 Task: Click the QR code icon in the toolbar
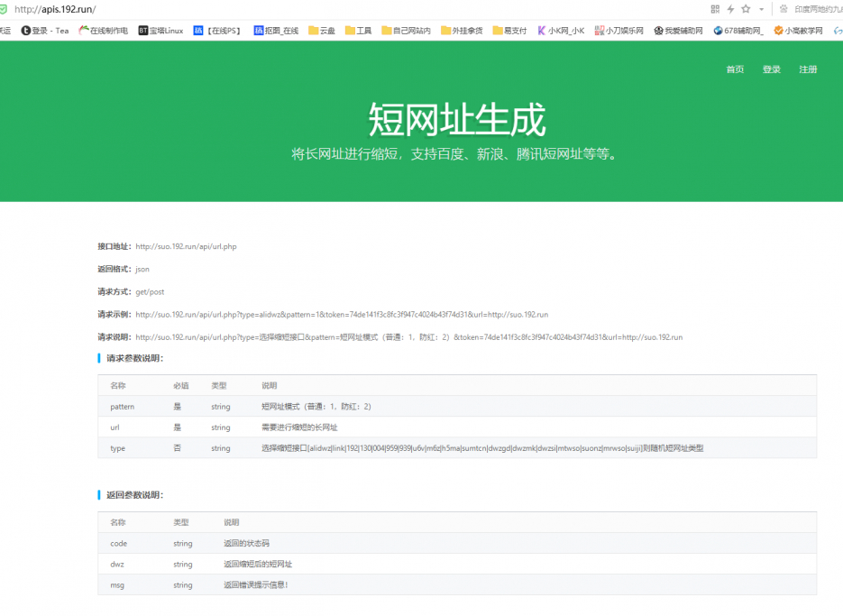click(x=716, y=9)
